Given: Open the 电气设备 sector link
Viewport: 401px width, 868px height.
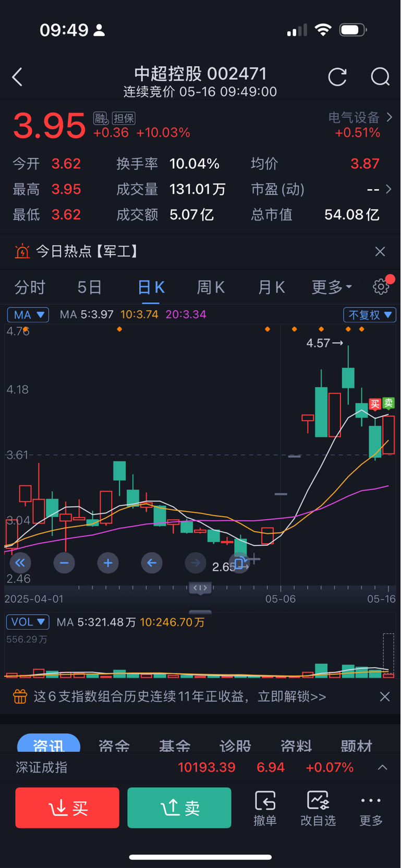Looking at the screenshot, I should (x=360, y=117).
